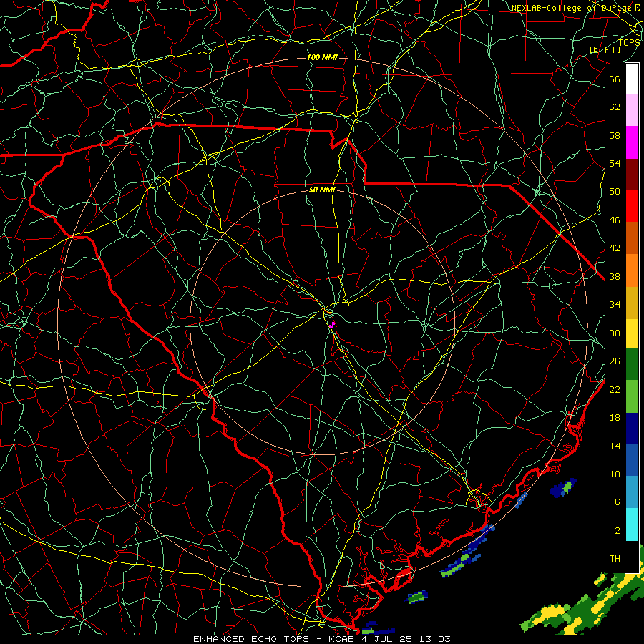
Task: Click the "TOPS" legend heading
Action: (x=629, y=43)
